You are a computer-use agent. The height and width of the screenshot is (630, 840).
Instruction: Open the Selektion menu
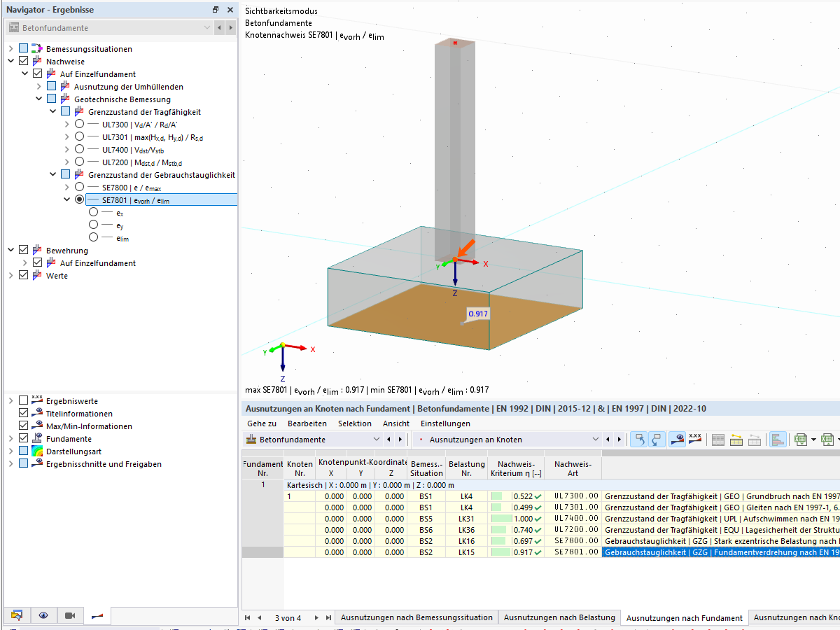tap(355, 423)
